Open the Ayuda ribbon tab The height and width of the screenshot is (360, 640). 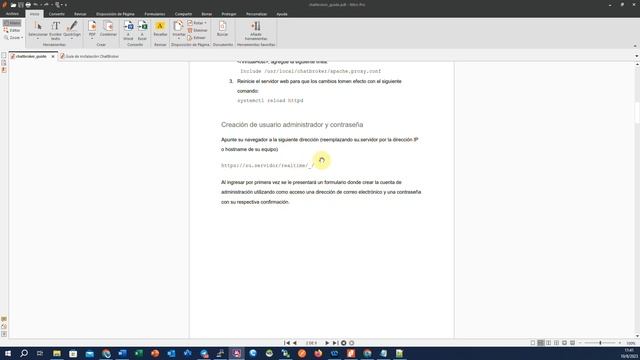click(282, 14)
